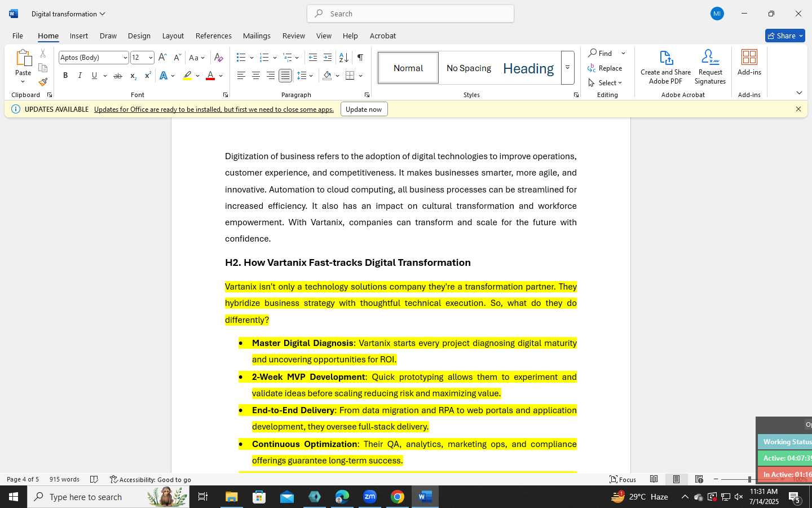
Task: Open Microsoft Edge from taskbar
Action: [x=342, y=497]
